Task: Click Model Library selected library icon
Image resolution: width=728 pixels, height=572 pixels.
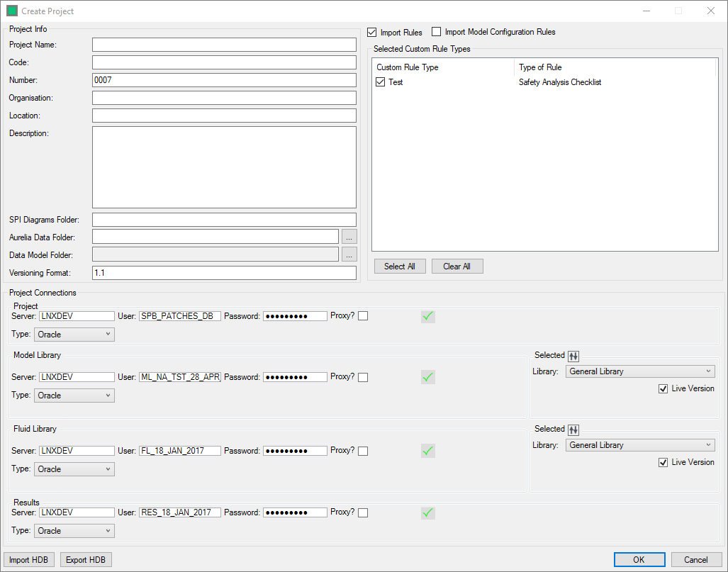Action: point(573,356)
